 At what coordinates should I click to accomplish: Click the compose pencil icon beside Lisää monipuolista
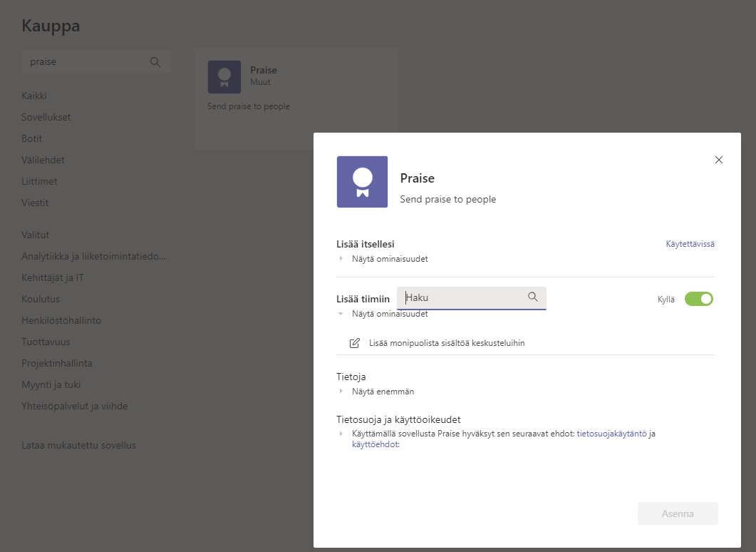pyautogui.click(x=355, y=343)
